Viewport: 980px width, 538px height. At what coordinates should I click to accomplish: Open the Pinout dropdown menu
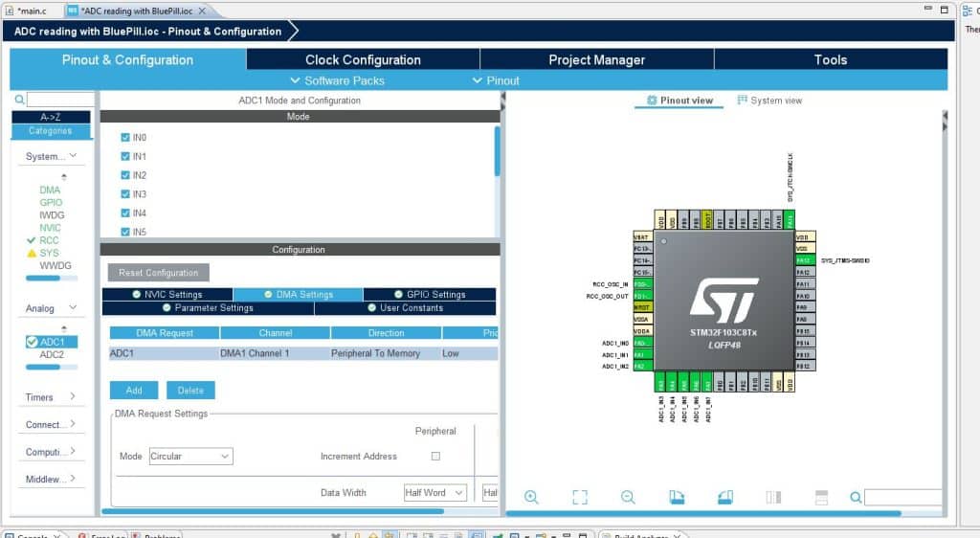pyautogui.click(x=496, y=80)
